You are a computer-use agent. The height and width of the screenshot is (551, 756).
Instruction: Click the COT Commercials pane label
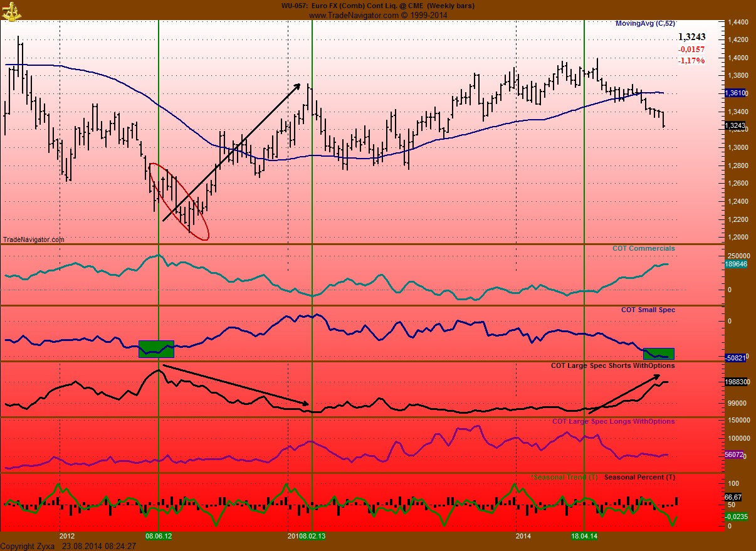tap(643, 248)
